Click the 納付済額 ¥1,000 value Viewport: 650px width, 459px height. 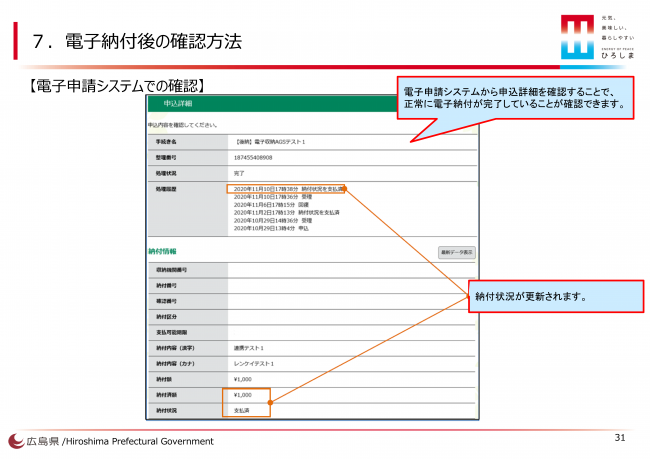243,396
